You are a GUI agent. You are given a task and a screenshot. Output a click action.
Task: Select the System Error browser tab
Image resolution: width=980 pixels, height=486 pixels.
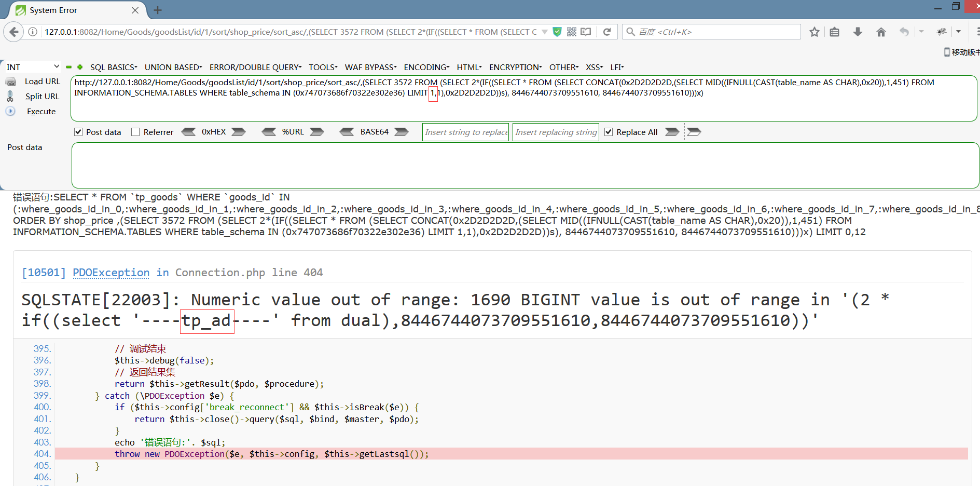pyautogui.click(x=78, y=10)
